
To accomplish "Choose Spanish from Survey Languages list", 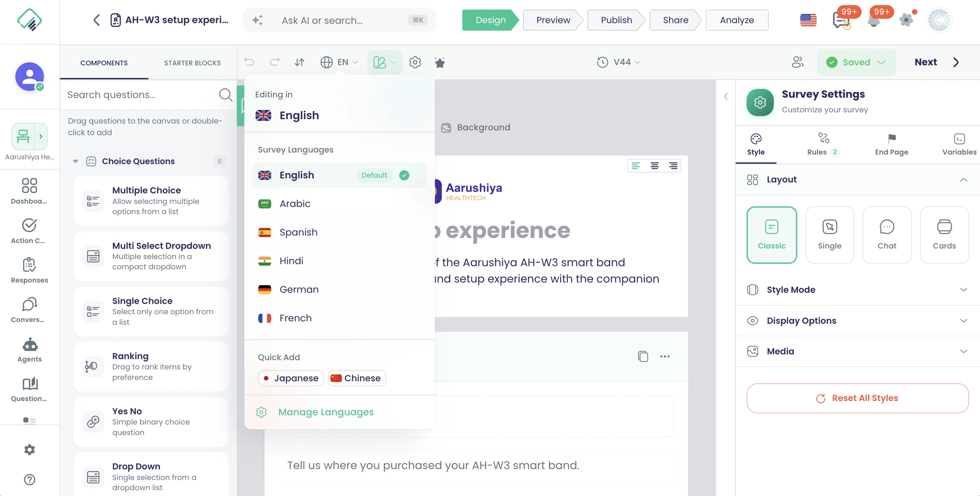I will pos(339,232).
